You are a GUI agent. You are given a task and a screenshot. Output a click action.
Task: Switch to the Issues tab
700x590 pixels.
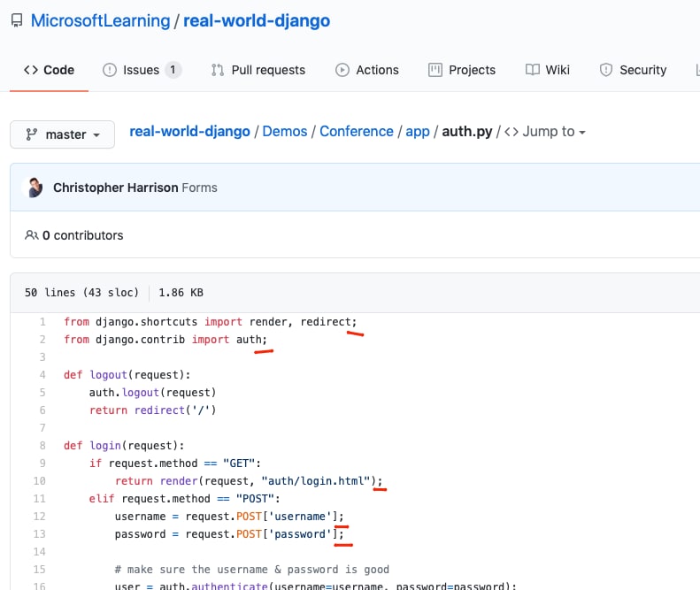[x=141, y=70]
